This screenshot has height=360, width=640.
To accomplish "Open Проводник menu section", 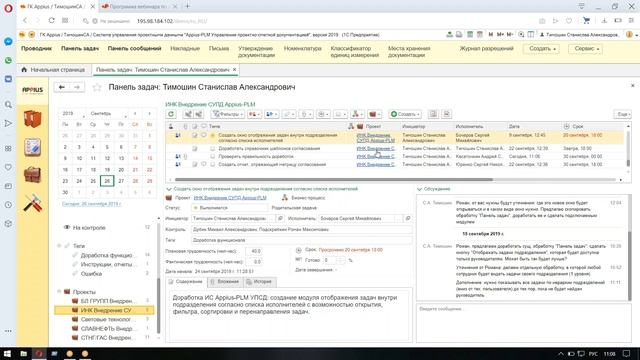I will [x=36, y=49].
